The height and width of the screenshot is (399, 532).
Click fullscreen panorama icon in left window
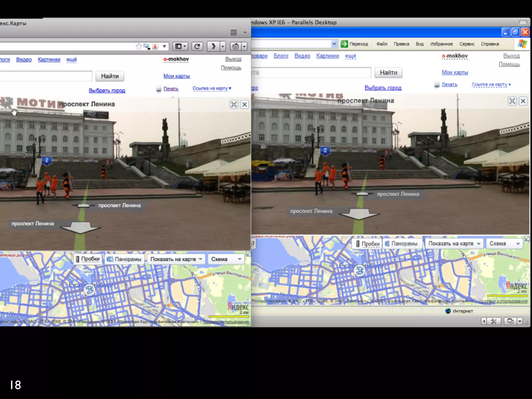(234, 104)
